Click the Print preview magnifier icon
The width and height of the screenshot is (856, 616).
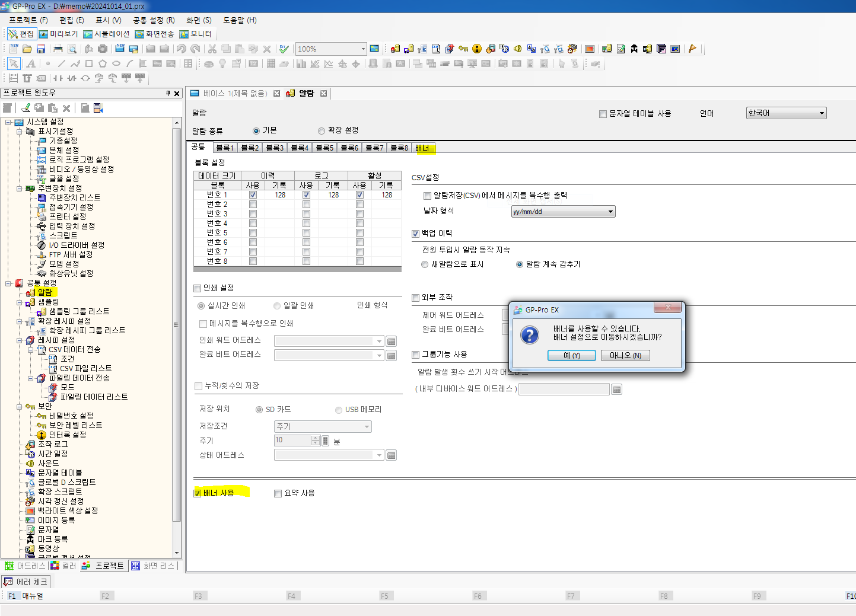click(72, 49)
